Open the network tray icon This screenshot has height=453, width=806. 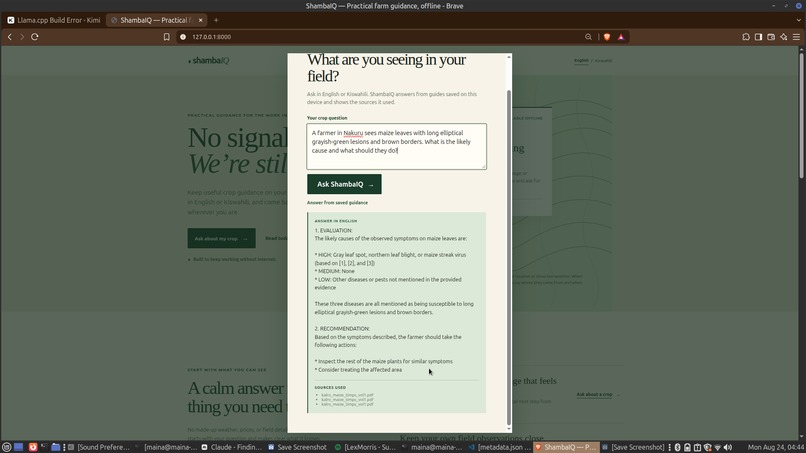click(718, 447)
